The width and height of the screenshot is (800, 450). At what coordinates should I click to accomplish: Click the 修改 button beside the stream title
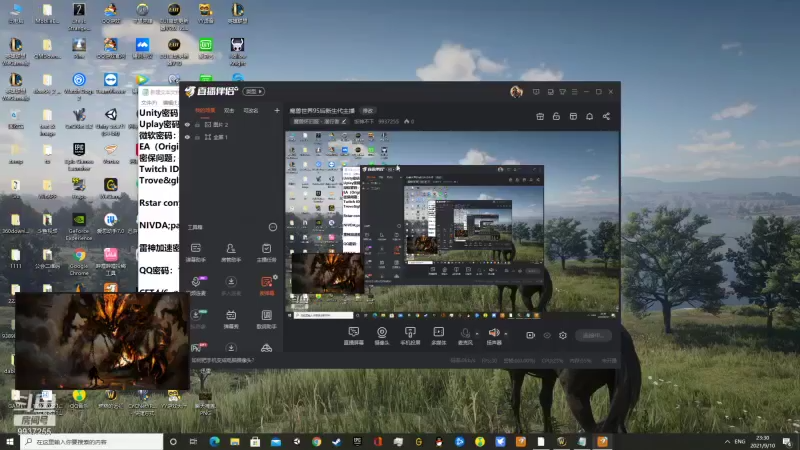(368, 110)
